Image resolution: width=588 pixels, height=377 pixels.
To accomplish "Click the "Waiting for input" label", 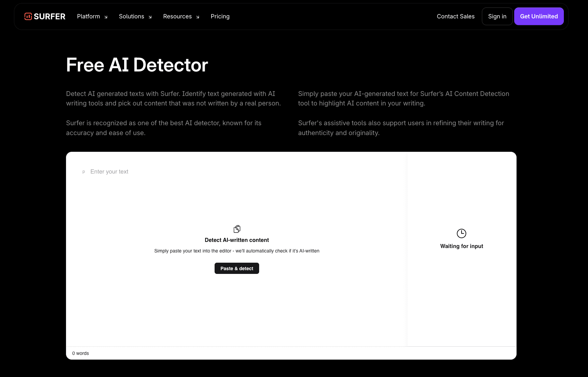I will coord(461,246).
